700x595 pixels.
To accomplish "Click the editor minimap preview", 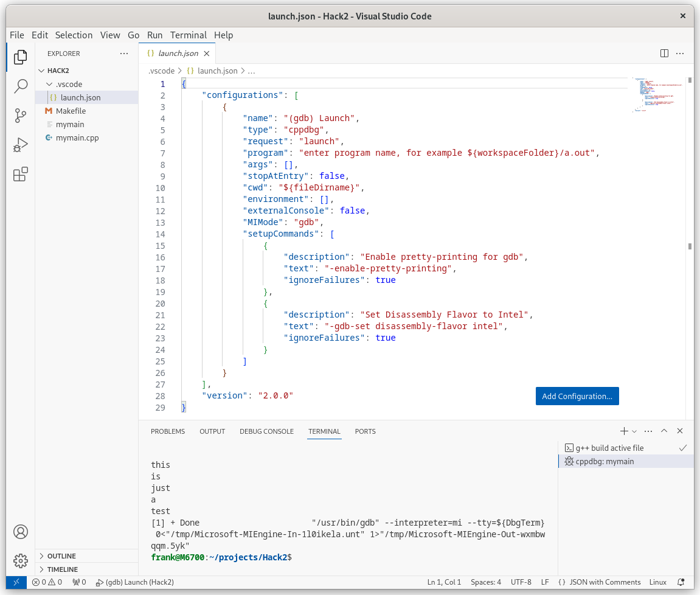I will 658,94.
